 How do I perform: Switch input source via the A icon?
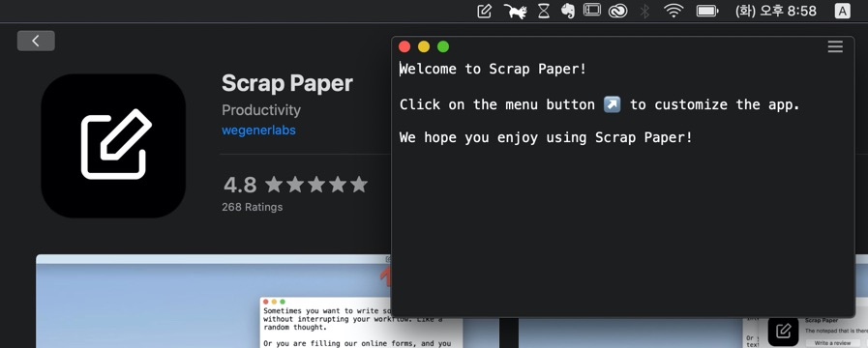(x=842, y=11)
